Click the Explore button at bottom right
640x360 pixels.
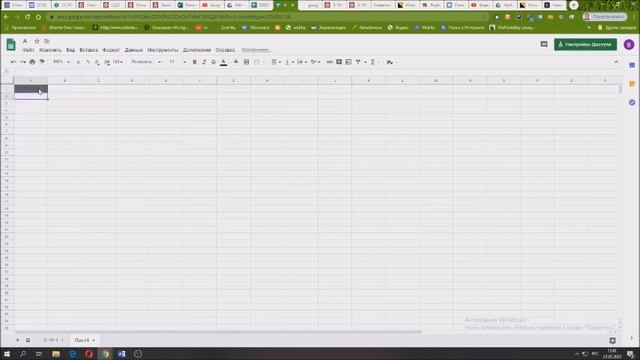(x=612, y=340)
